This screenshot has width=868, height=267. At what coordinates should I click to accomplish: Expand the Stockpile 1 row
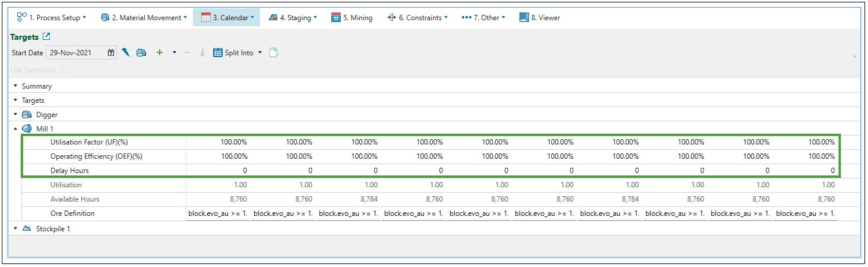[x=15, y=228]
